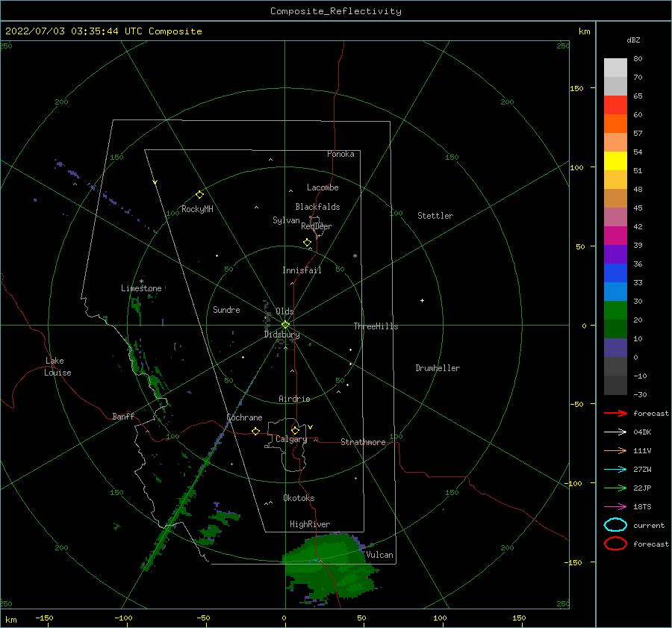Click the Ponoka city label
The width and height of the screenshot is (672, 628).
[x=340, y=154]
